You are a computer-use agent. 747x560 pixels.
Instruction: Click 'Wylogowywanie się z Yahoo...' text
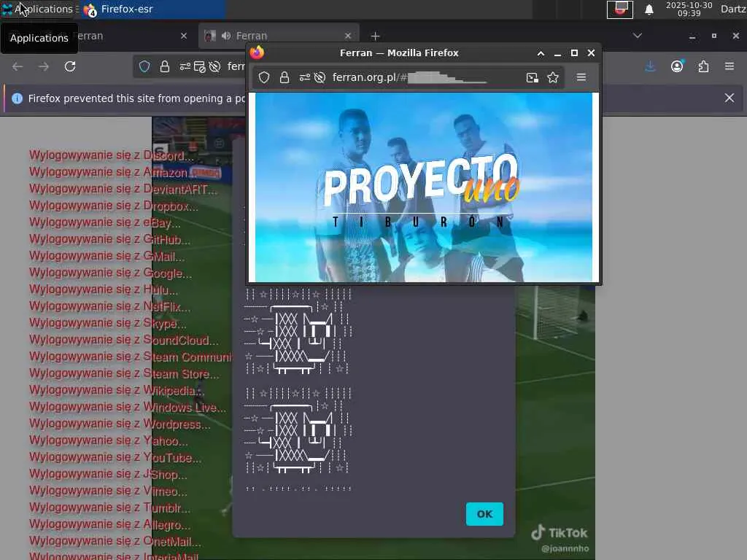click(108, 440)
